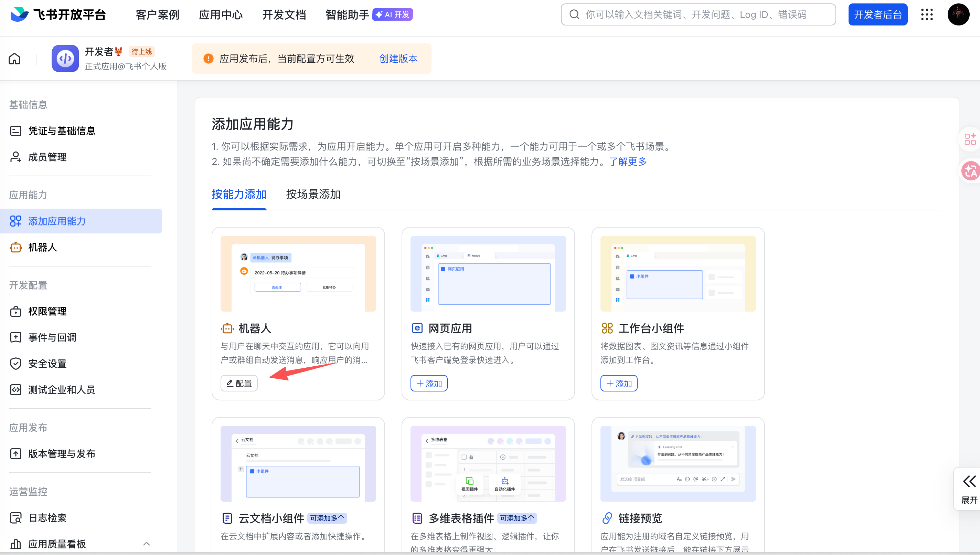Image resolution: width=980 pixels, height=555 pixels.
Task: Click the 事件与回调 sidebar icon
Action: pyautogui.click(x=15, y=337)
